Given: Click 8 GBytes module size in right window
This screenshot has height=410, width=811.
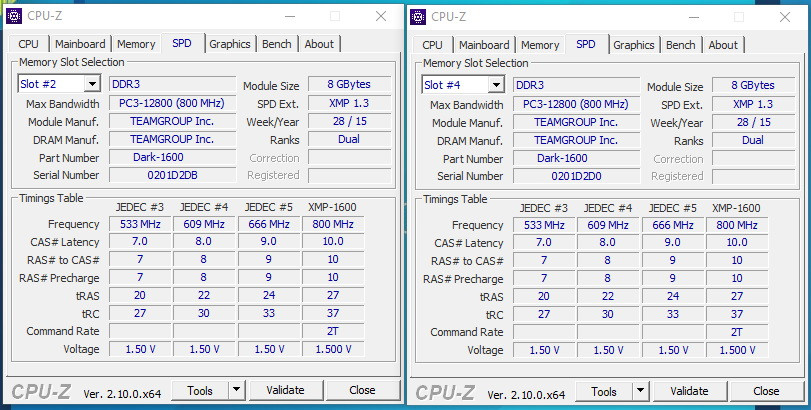Looking at the screenshot, I should (753, 85).
